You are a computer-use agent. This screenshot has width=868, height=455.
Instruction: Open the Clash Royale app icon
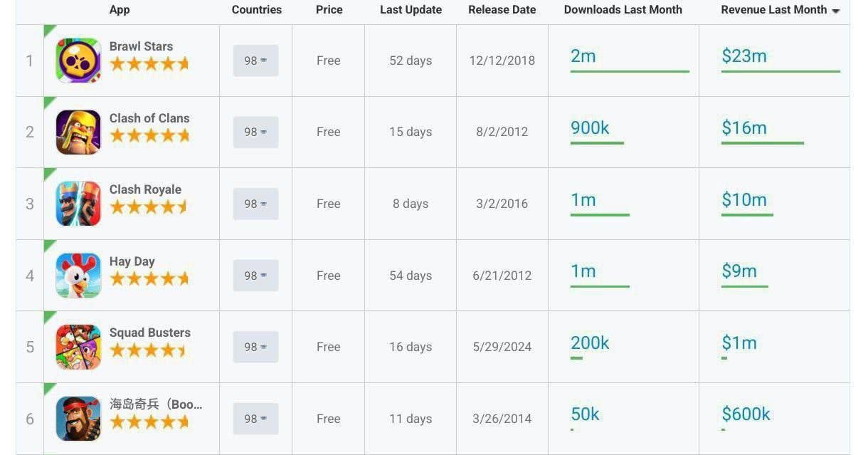(78, 204)
